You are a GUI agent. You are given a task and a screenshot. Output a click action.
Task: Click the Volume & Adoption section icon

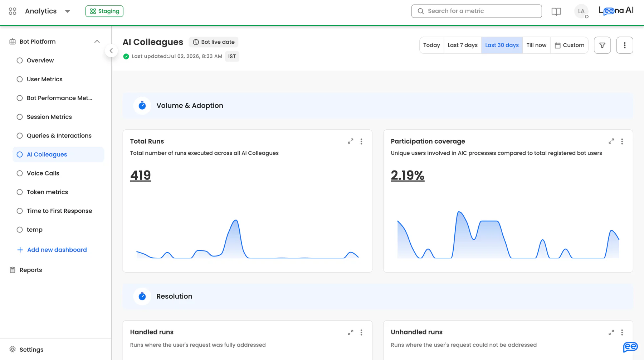tap(142, 106)
